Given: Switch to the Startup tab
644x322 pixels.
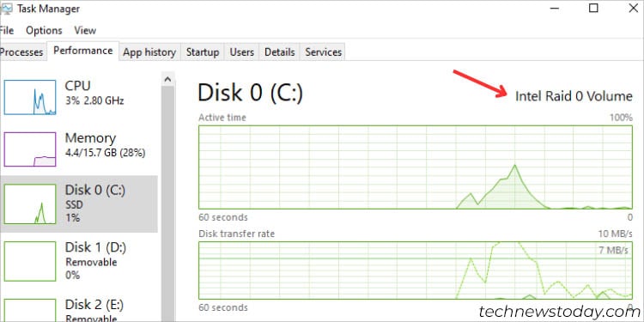Looking at the screenshot, I should coord(203,52).
